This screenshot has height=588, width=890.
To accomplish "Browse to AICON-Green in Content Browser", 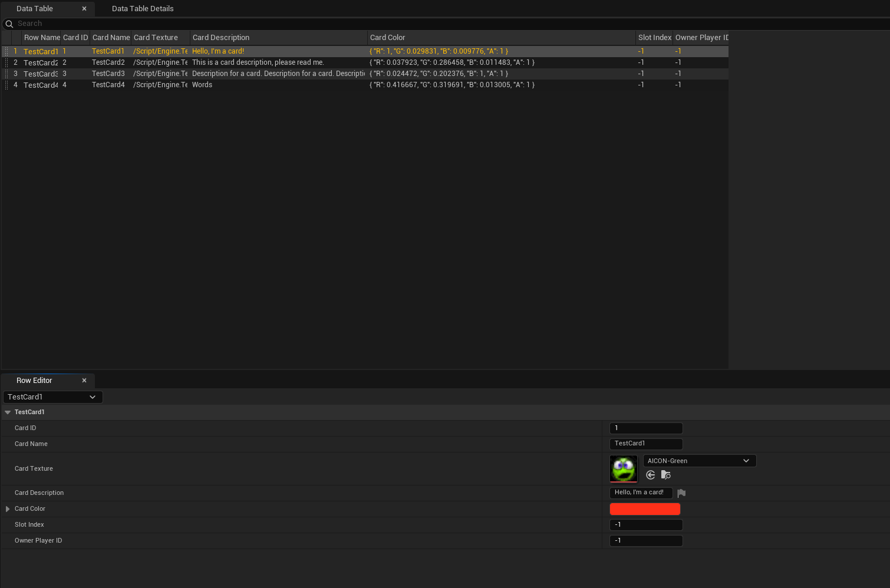I will [666, 475].
